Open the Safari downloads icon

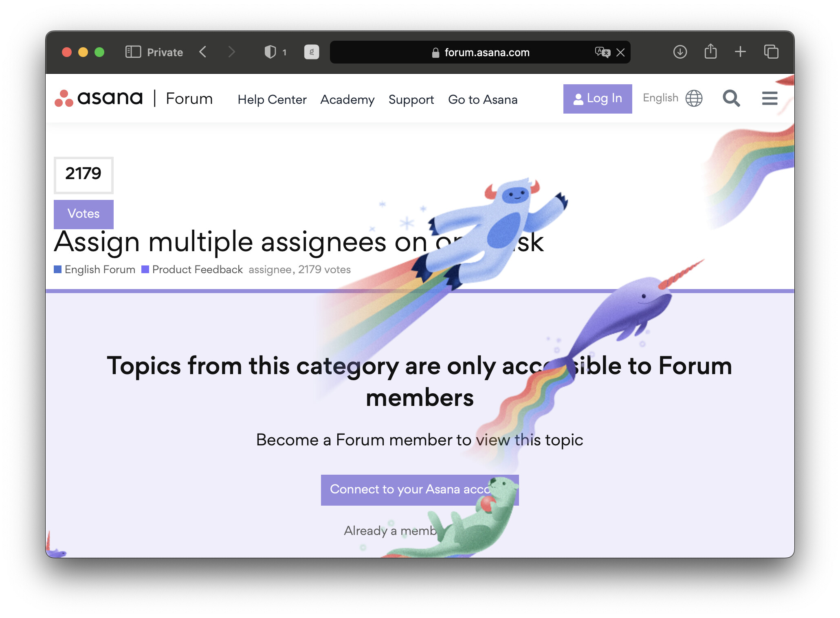(x=680, y=52)
